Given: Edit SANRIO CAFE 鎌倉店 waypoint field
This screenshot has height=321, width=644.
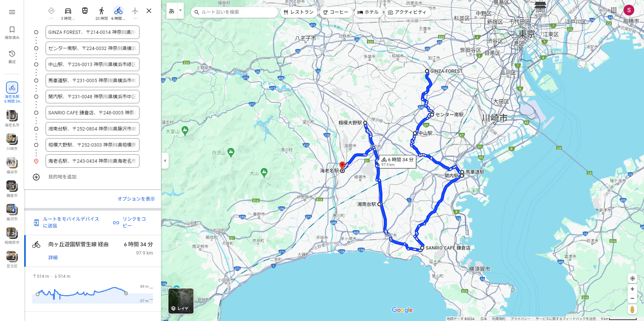Looking at the screenshot, I should coord(93,113).
